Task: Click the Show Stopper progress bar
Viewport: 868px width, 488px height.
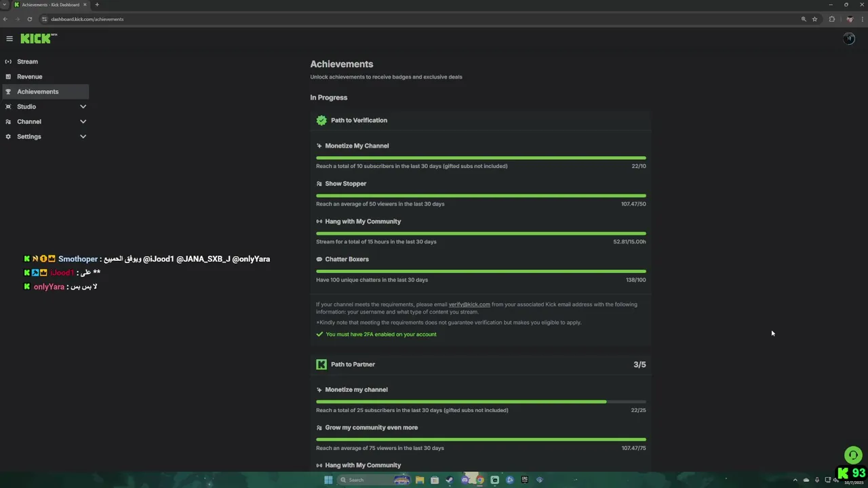Action: point(481,196)
